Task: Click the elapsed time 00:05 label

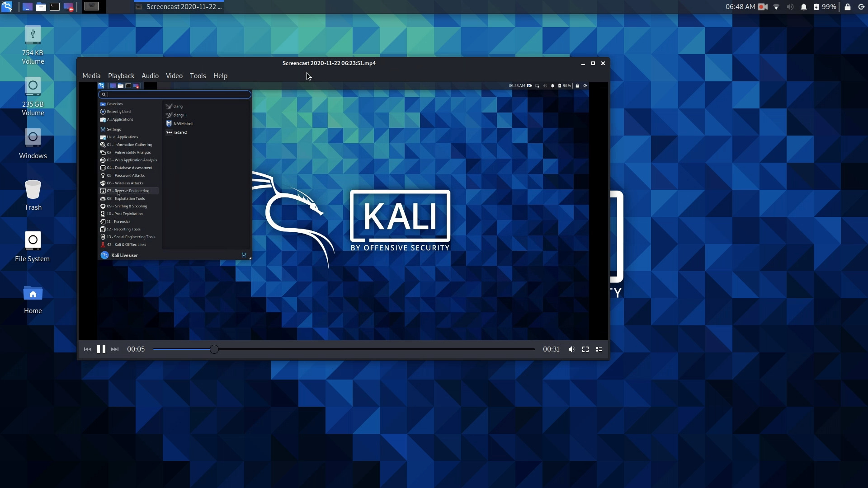Action: 136,349
